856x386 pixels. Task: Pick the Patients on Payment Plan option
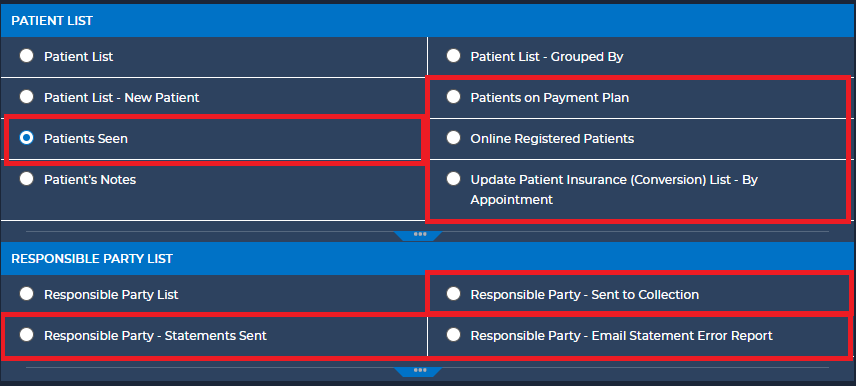[x=453, y=97]
